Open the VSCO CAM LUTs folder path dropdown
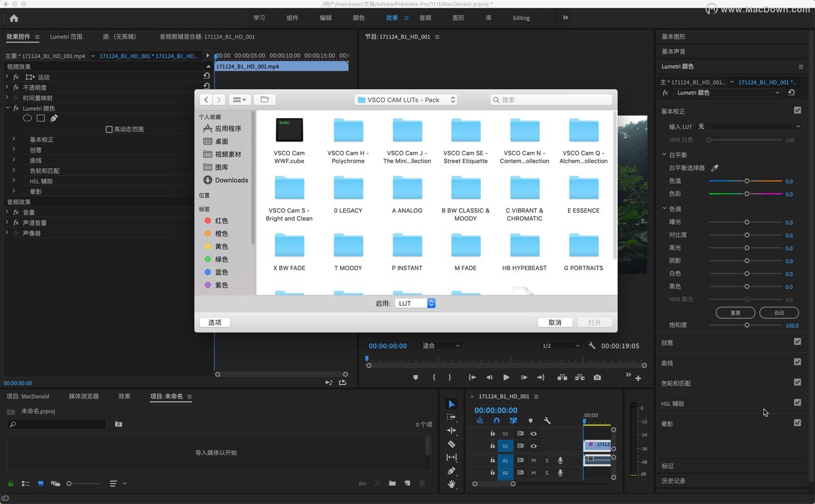 pyautogui.click(x=406, y=100)
